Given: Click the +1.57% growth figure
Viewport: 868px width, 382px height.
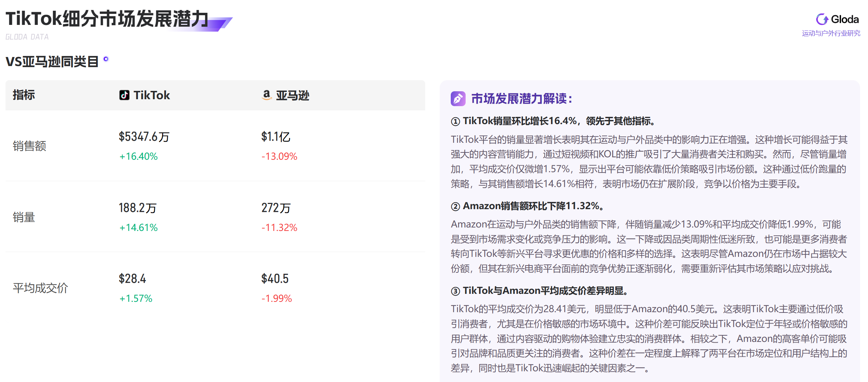Looking at the screenshot, I should 136,298.
